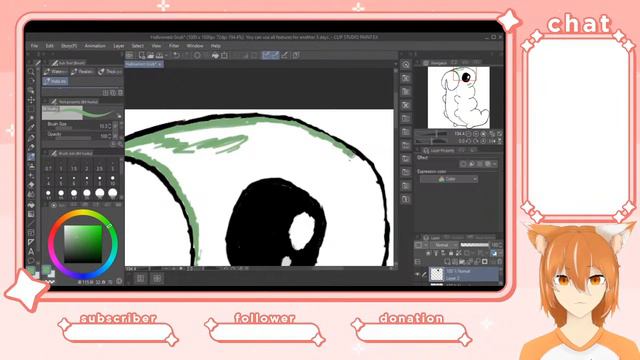The height and width of the screenshot is (360, 640).
Task: Pick a shade in the color square
Action: pyautogui.click(x=83, y=244)
